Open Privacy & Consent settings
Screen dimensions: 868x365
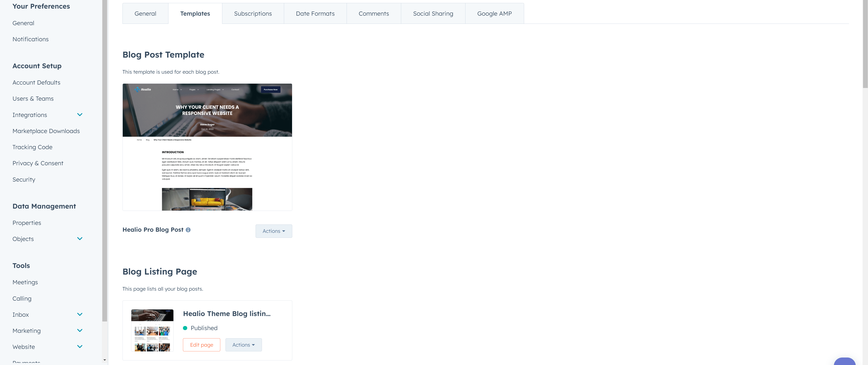click(38, 163)
